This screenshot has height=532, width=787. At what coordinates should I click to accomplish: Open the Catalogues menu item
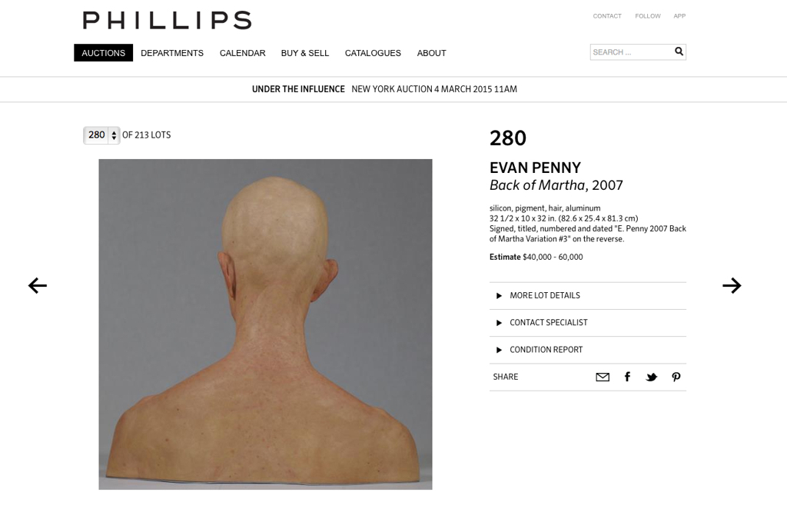[373, 53]
